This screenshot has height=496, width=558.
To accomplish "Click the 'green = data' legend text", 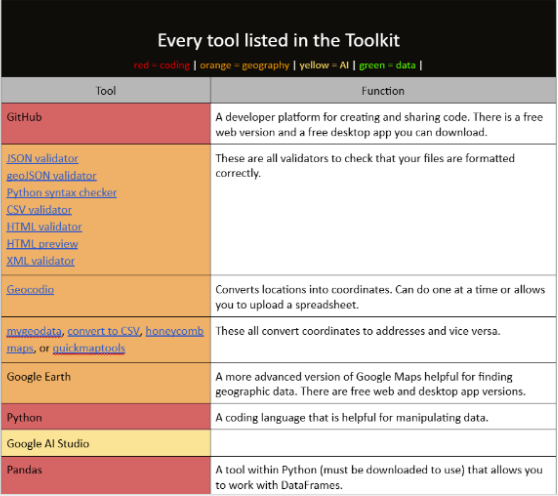I will point(387,65).
